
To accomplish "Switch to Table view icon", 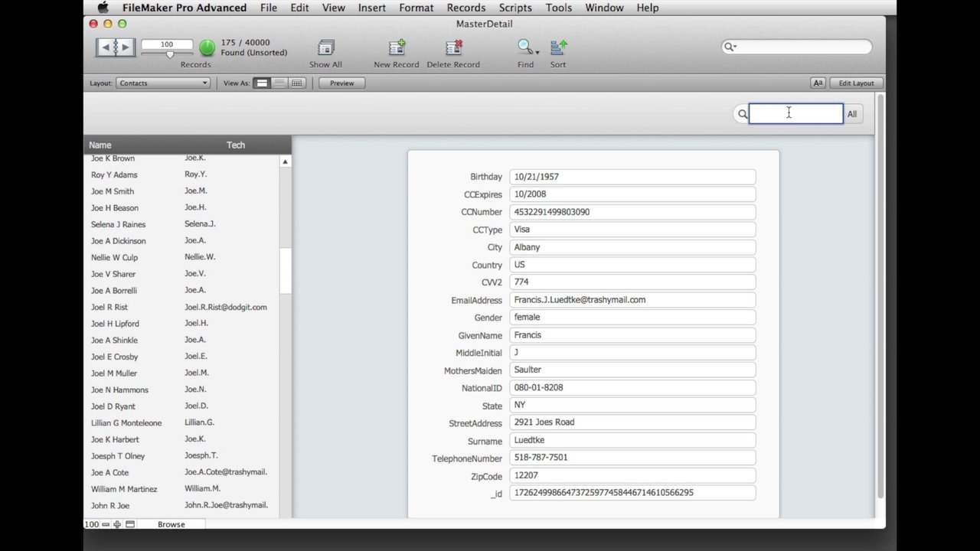I will [297, 83].
